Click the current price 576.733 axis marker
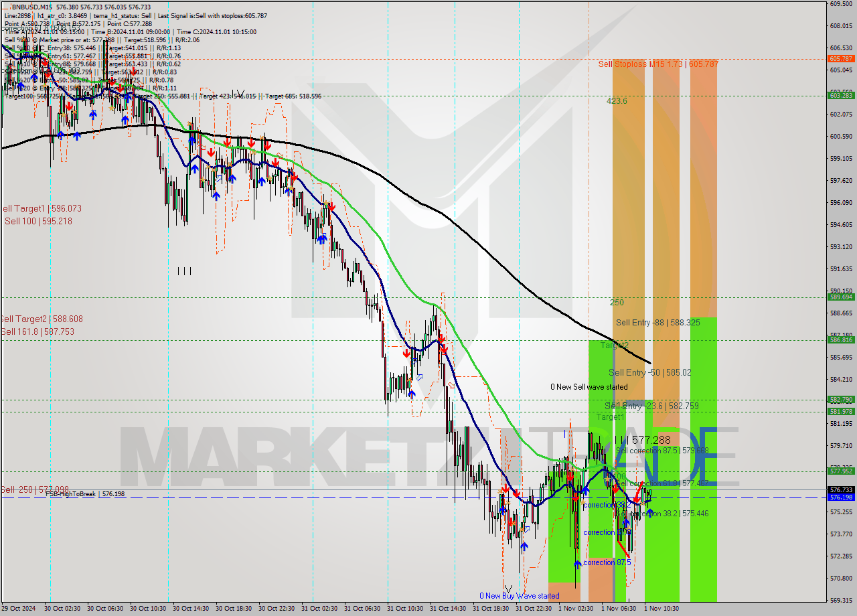Viewport: 857px width, 616px height. (841, 489)
